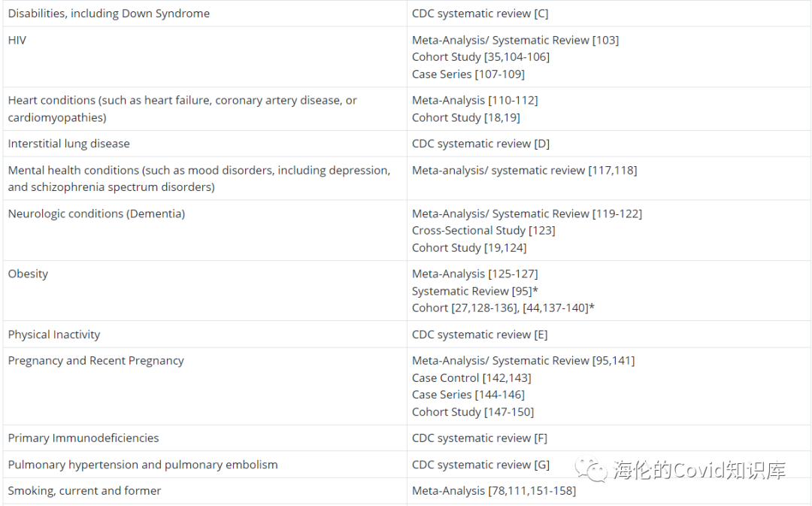The image size is (812, 506).
Task: Select the Meta-Analysis [110-112] citation
Action: coord(474,100)
